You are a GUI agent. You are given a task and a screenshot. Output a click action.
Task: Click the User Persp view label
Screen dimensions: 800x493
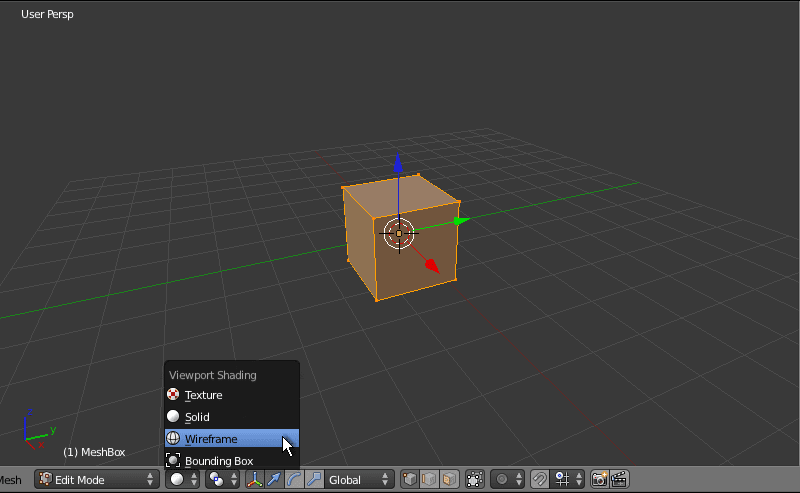coord(47,14)
